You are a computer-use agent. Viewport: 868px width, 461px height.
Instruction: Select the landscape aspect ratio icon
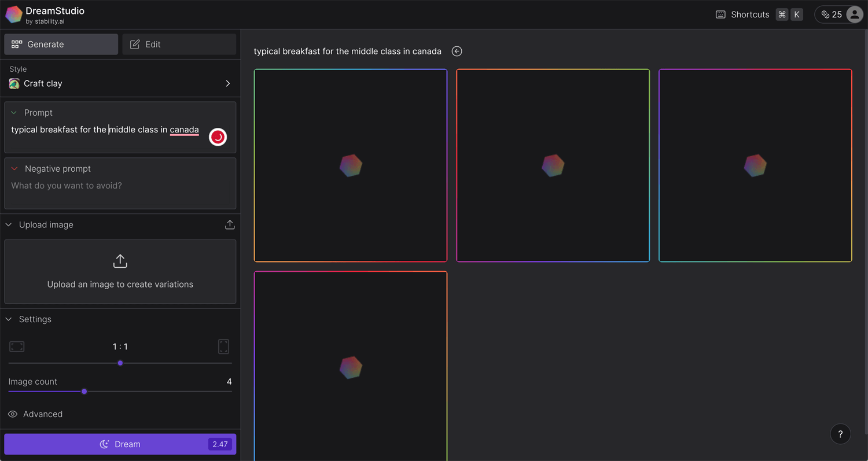click(x=17, y=346)
